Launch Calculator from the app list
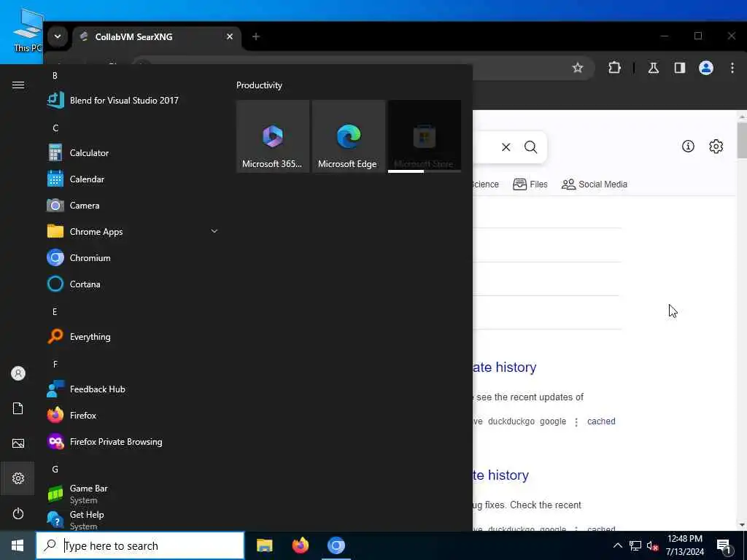The height and width of the screenshot is (560, 747). coord(133,153)
